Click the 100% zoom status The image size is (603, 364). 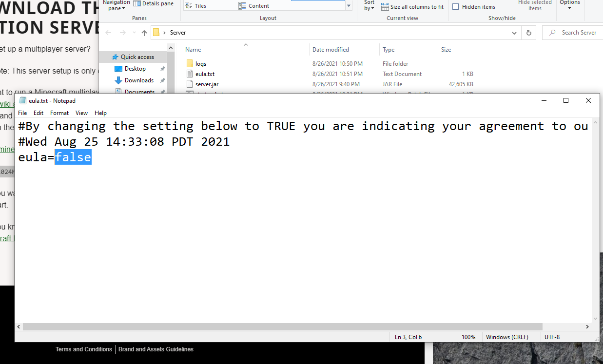point(468,337)
